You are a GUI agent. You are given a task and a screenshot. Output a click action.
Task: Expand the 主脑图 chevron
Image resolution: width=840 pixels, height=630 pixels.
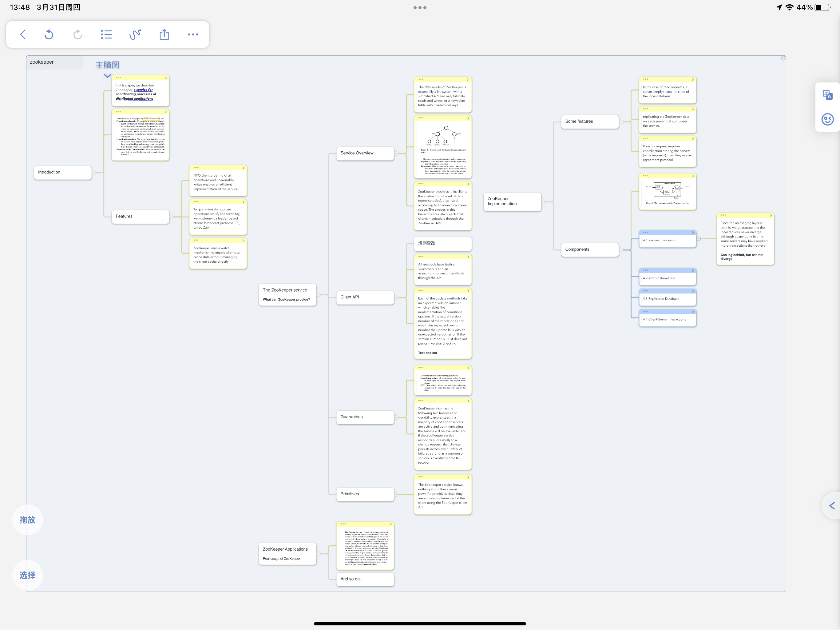[x=108, y=76]
